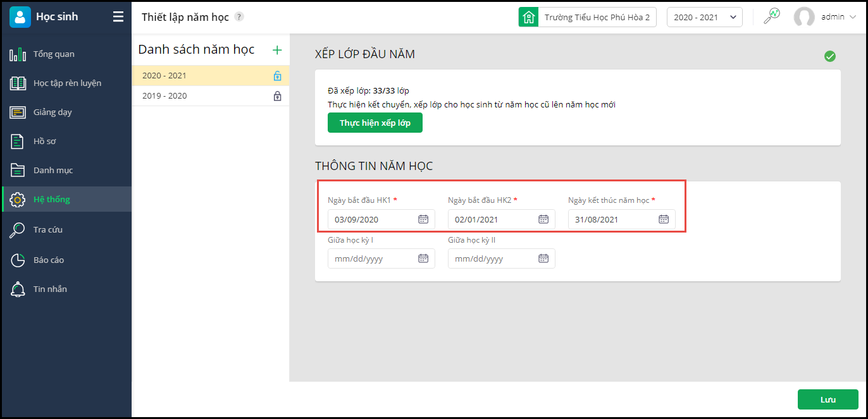Click the Giữa học kỳ II date field

(502, 258)
